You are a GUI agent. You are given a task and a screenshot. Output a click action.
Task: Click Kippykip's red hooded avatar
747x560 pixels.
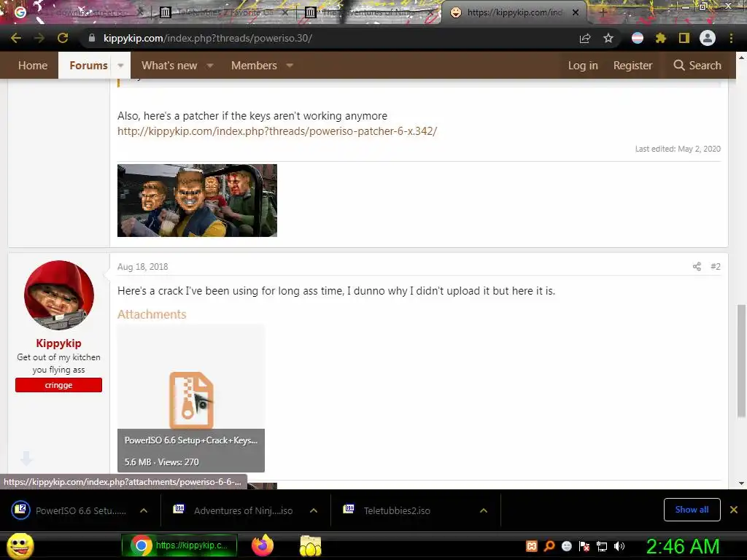[58, 295]
